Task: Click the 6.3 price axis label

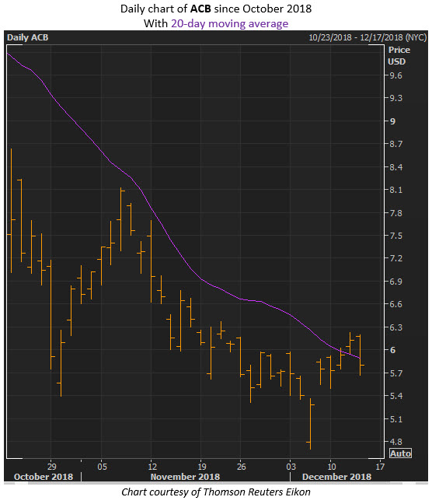Action: (395, 327)
